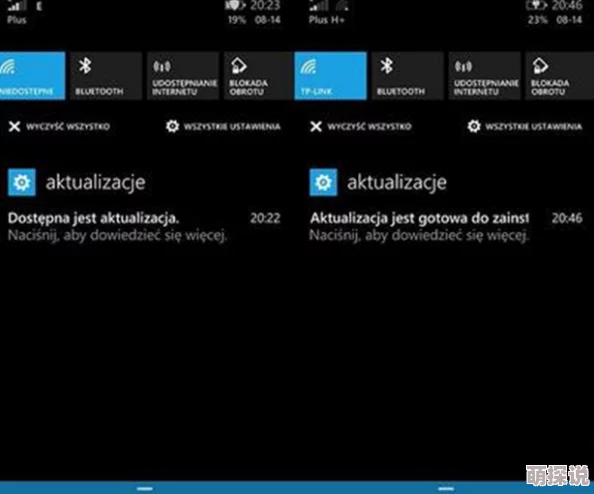
Task: Tap left 'Naciśnij, aby dowiedzieć się więcej' text
Action: pyautogui.click(x=117, y=236)
